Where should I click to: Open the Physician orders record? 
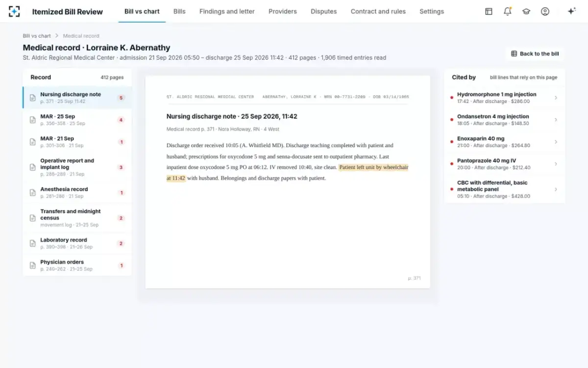coord(77,265)
